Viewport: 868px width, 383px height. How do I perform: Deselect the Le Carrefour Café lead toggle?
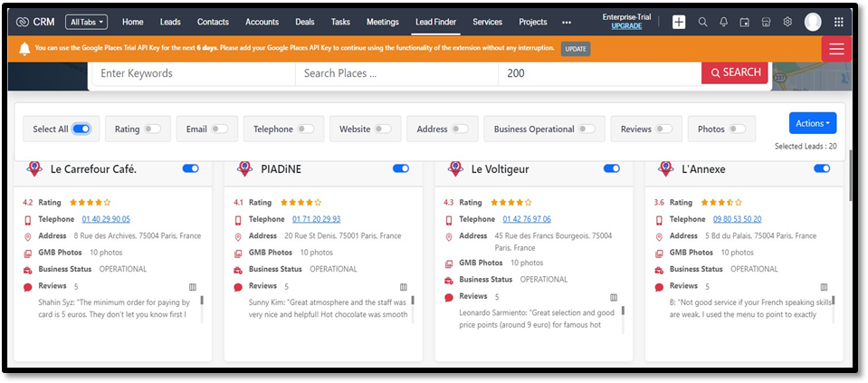190,168
